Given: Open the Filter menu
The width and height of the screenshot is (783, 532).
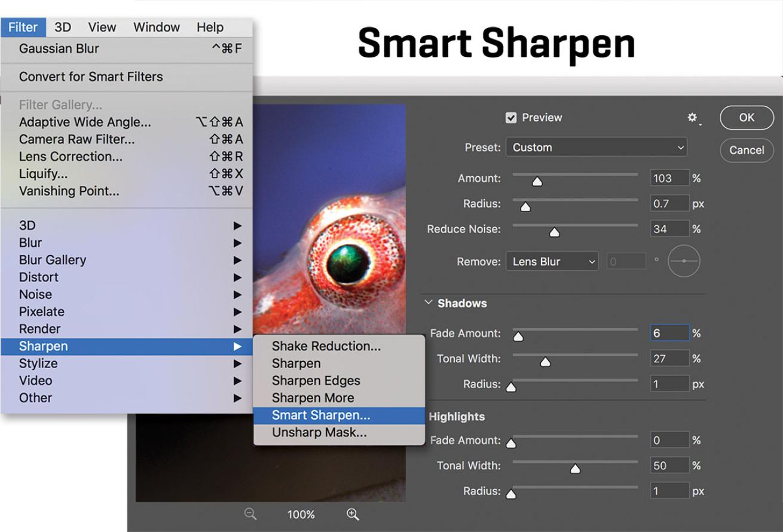Looking at the screenshot, I should coord(23,27).
